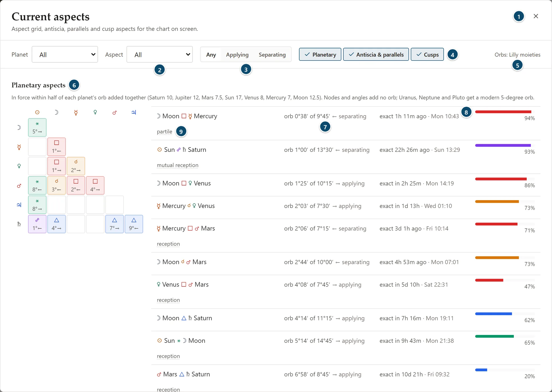Screen dimensions: 552x392
Task: Select the Mercury–Venus conjunction 2° cell
Action: click(x=76, y=166)
